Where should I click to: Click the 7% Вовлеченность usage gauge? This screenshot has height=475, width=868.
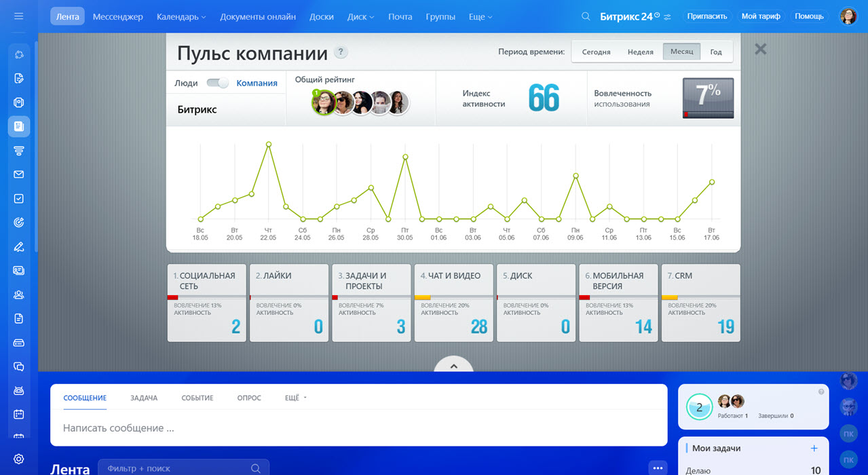pos(708,98)
